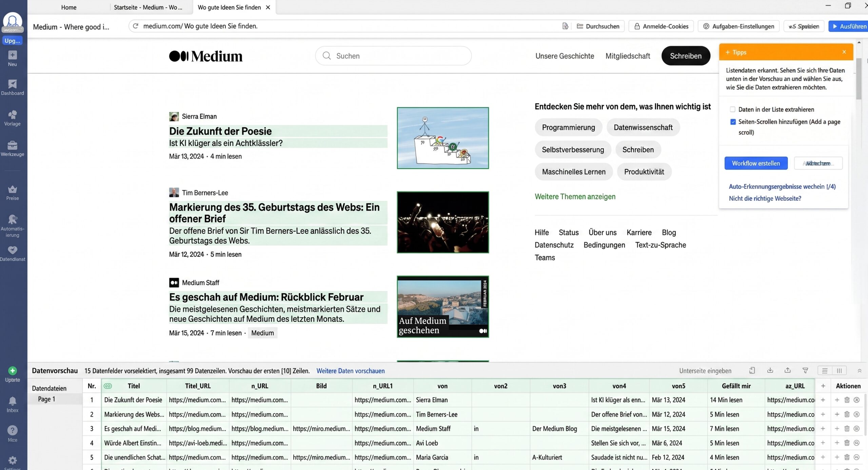The height and width of the screenshot is (470, 868).
Task: Click the Upgrade button in sidebar
Action: point(12,41)
